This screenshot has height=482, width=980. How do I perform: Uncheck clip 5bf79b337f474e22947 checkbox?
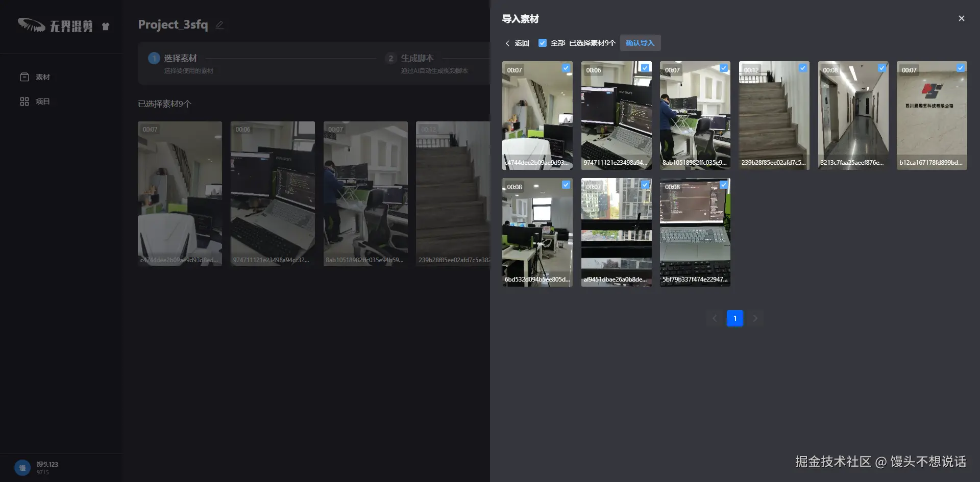click(724, 185)
